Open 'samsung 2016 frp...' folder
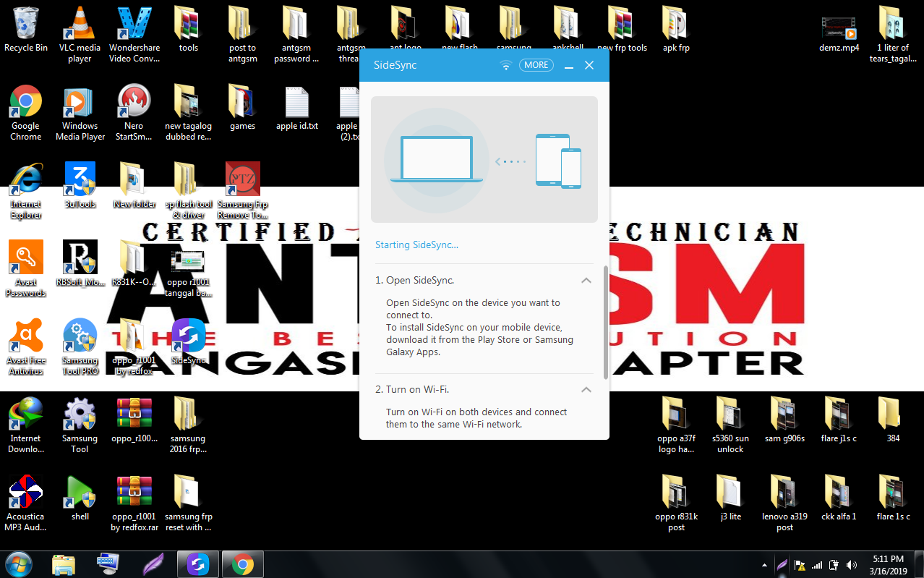924x578 pixels. [189, 425]
